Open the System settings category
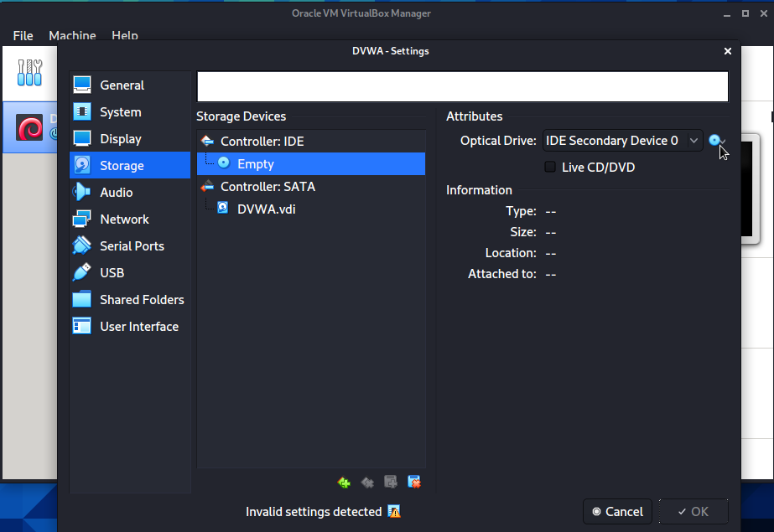Viewport: 774px width, 532px height. pos(130,112)
